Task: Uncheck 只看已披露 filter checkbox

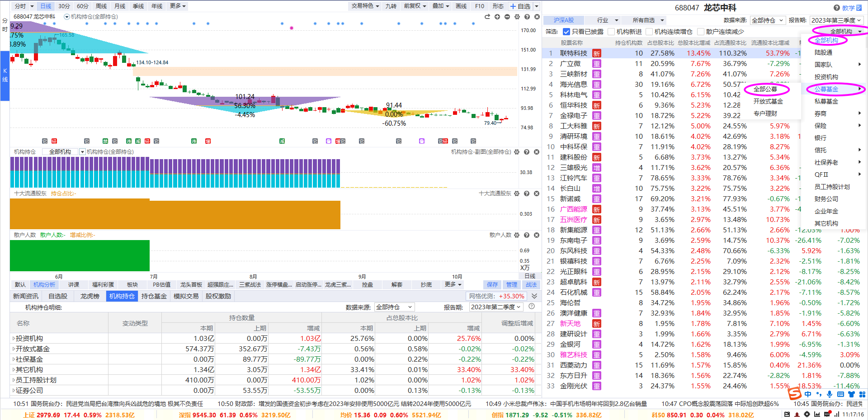Action: (566, 32)
